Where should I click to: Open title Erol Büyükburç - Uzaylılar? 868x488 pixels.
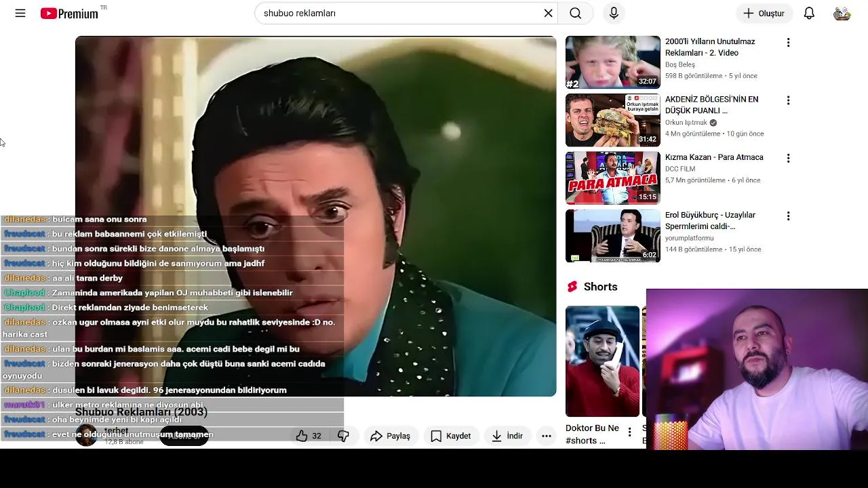click(x=710, y=220)
